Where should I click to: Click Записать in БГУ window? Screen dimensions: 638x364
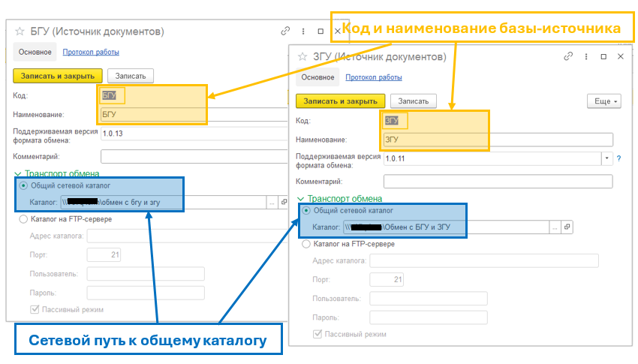click(x=130, y=76)
